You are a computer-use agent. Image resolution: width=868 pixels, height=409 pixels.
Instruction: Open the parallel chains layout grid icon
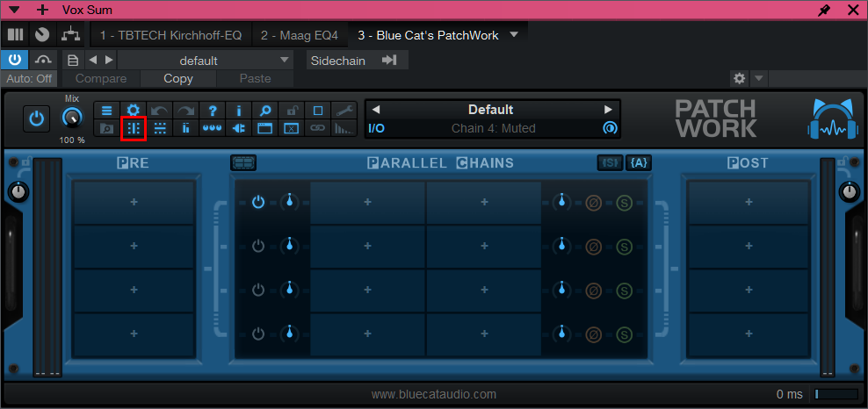pos(243,162)
